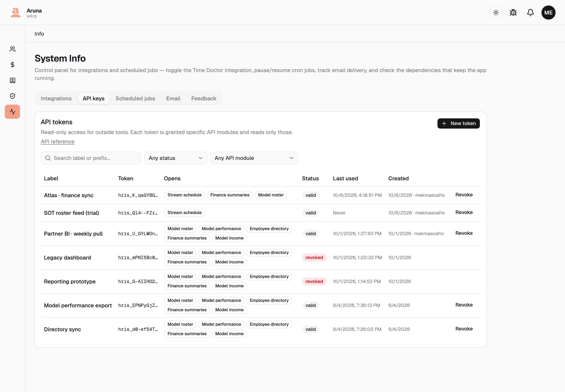This screenshot has width=565, height=392.
Task: Open the Email tab
Action: coord(173,99)
